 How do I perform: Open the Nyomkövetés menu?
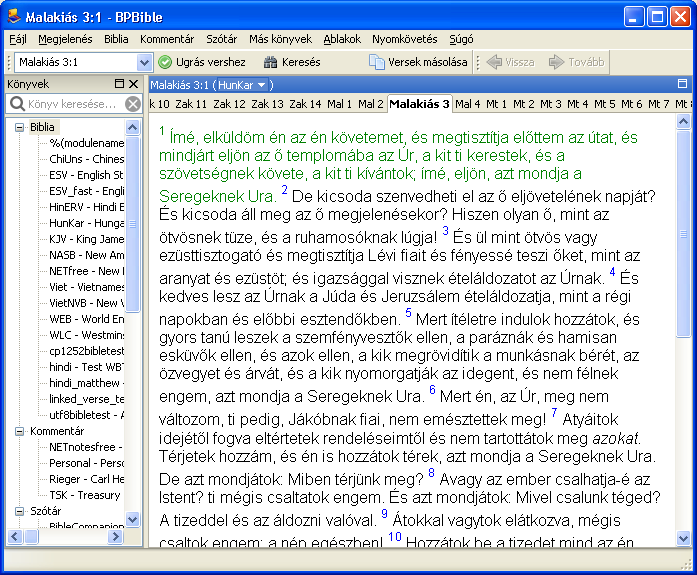(405, 40)
